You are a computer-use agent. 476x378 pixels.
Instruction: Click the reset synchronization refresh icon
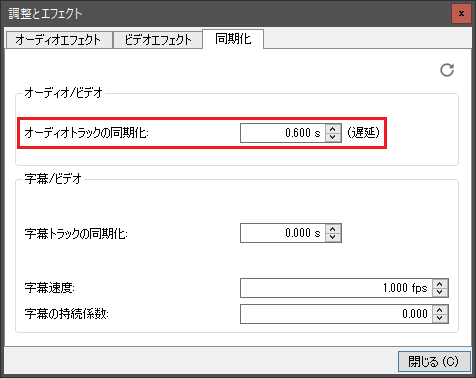point(447,70)
